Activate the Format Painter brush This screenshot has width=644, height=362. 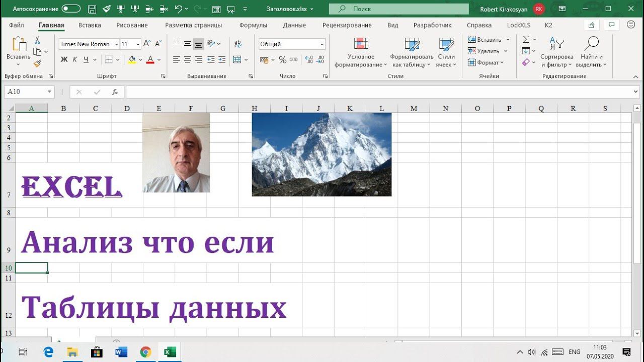click(x=37, y=63)
